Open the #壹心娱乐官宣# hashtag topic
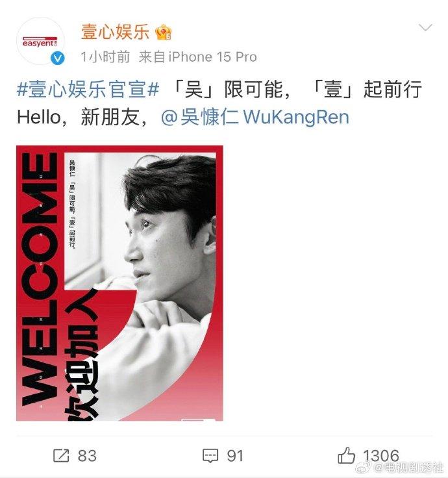The width and height of the screenshot is (448, 478). [88, 90]
